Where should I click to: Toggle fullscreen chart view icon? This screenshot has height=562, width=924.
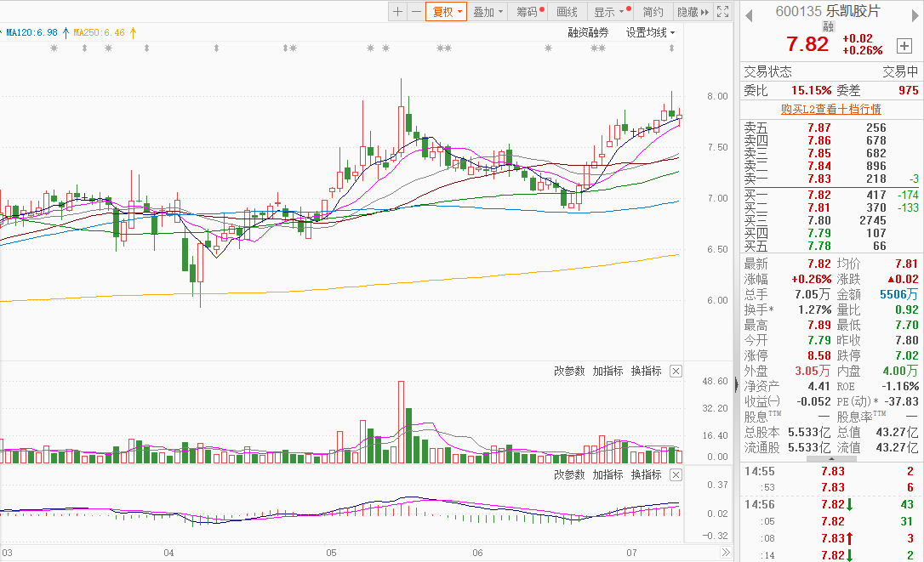722,12
